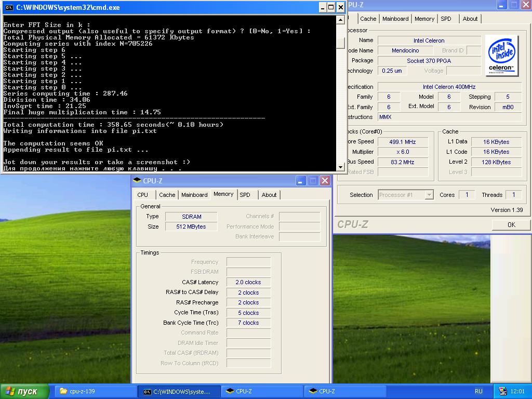
Task: Close the cmd.exe window
Action: [341, 7]
